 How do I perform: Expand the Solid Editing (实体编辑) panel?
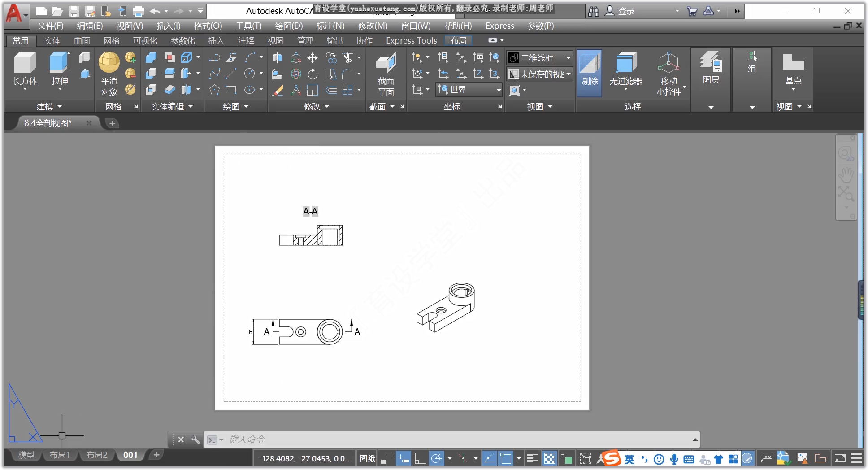pyautogui.click(x=172, y=106)
